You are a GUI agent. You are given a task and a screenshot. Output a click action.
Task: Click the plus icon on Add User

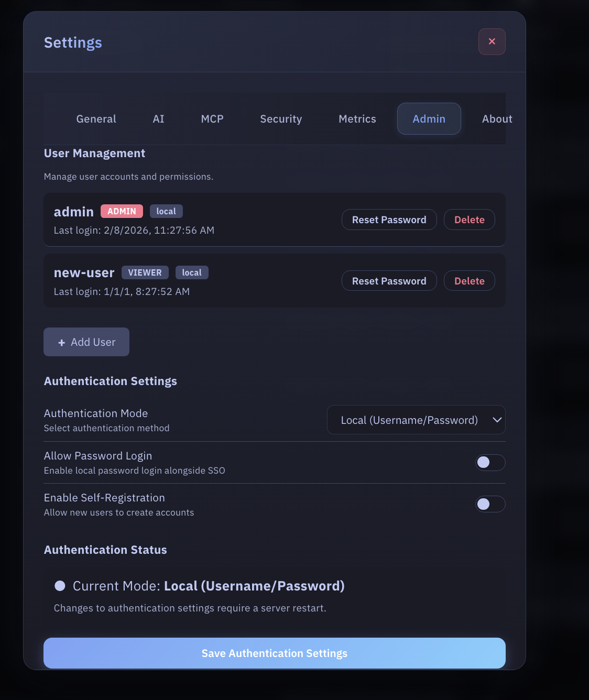[x=61, y=342]
